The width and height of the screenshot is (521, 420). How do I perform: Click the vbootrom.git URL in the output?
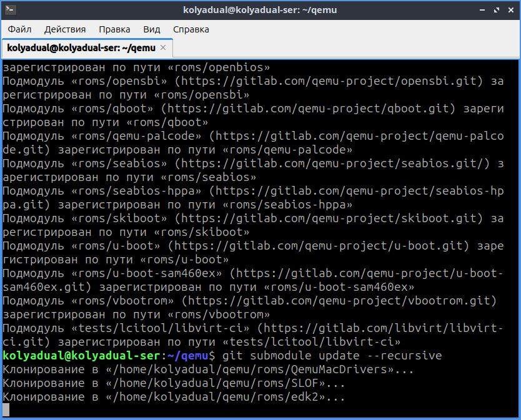coord(339,301)
